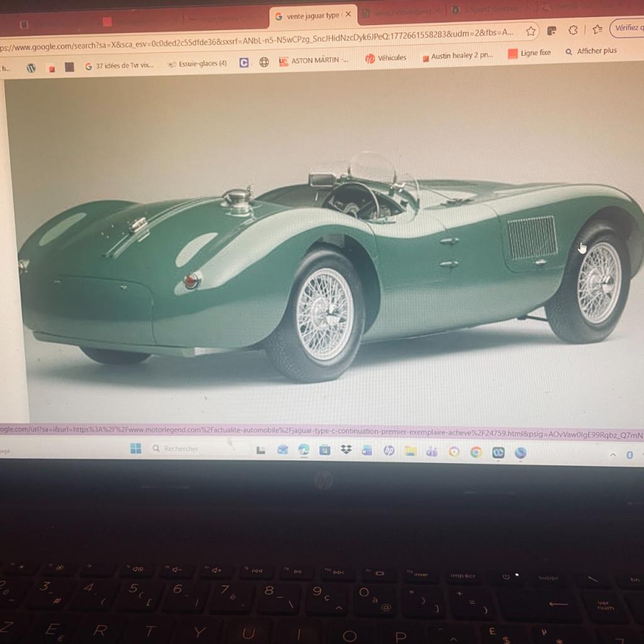Open File Explorer from the taskbar

tap(409, 449)
